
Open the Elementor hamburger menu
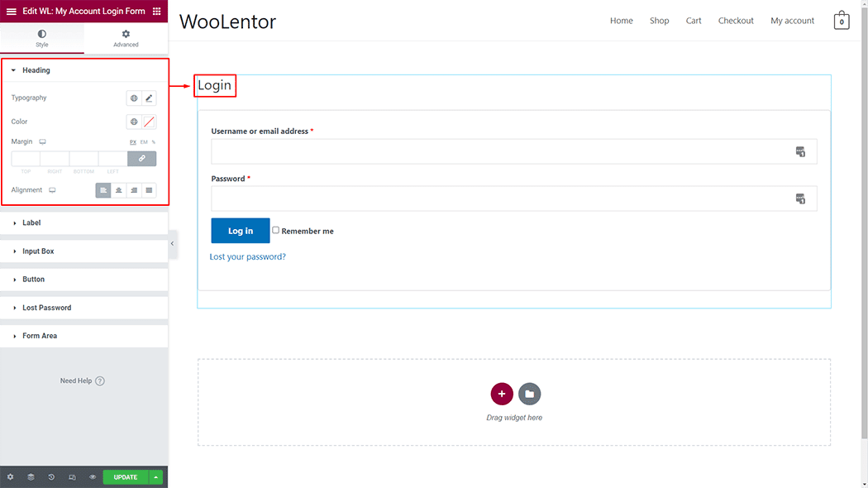(12, 12)
